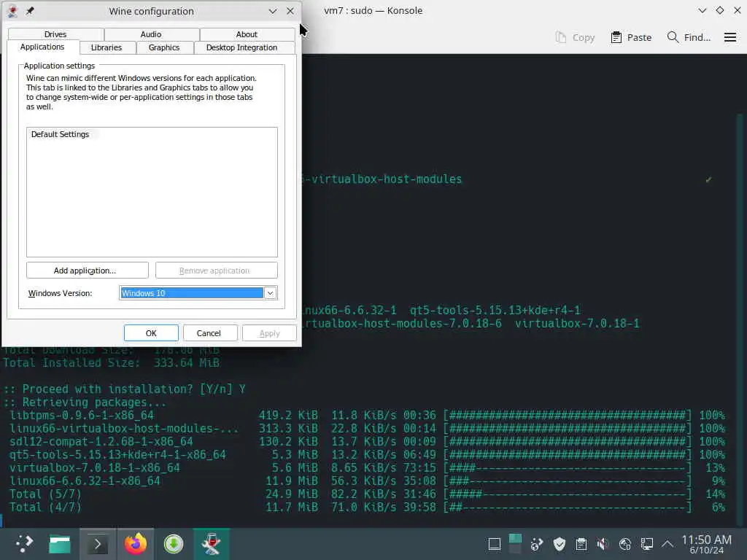The width and height of the screenshot is (747, 560).
Task: Open the clipboard tray icon
Action: (x=581, y=544)
